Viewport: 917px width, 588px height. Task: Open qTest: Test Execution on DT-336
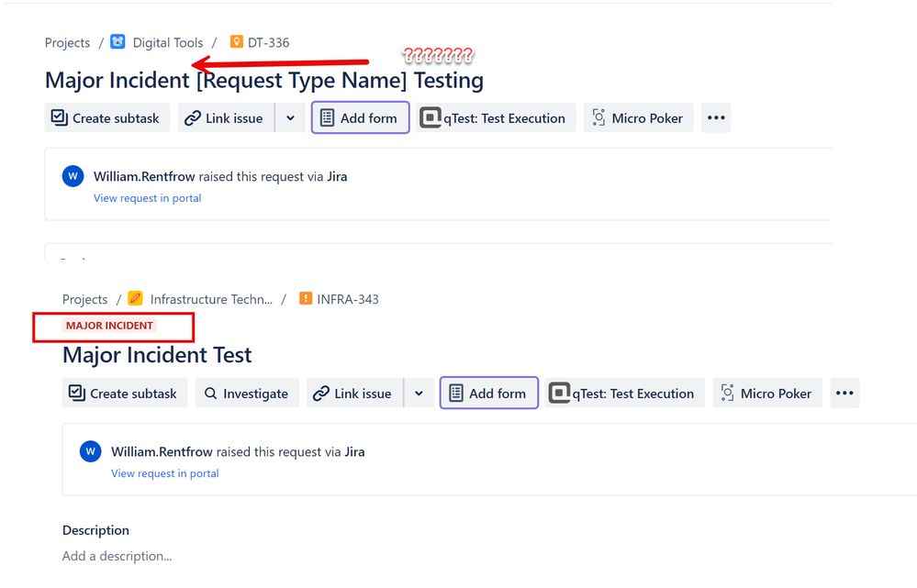pyautogui.click(x=496, y=118)
